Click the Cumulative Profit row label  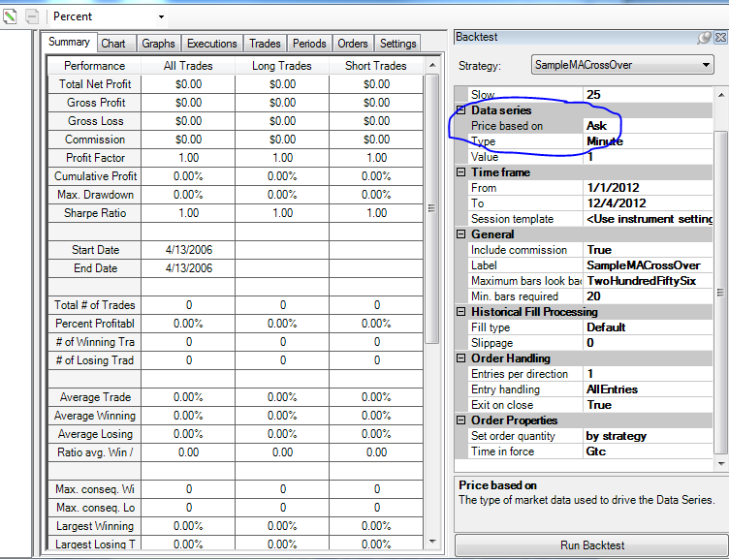pyautogui.click(x=95, y=176)
